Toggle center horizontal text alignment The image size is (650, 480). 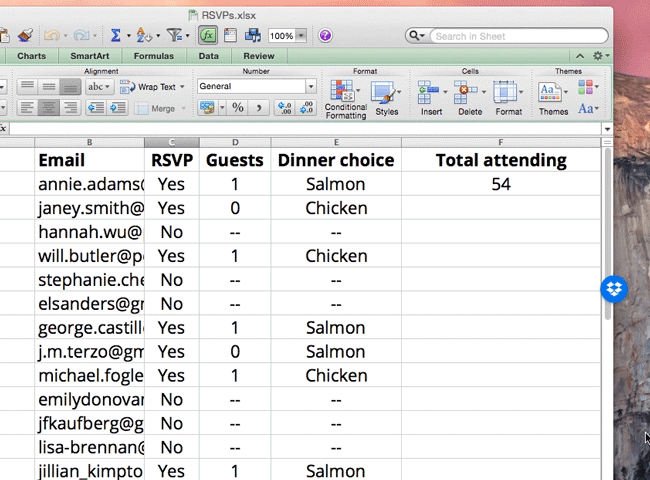(46, 108)
